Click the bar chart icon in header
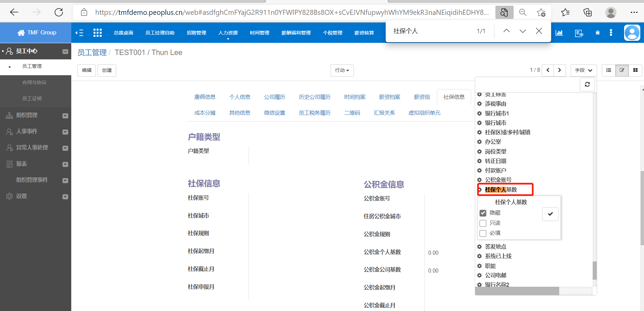644x311 pixels. 559,33
